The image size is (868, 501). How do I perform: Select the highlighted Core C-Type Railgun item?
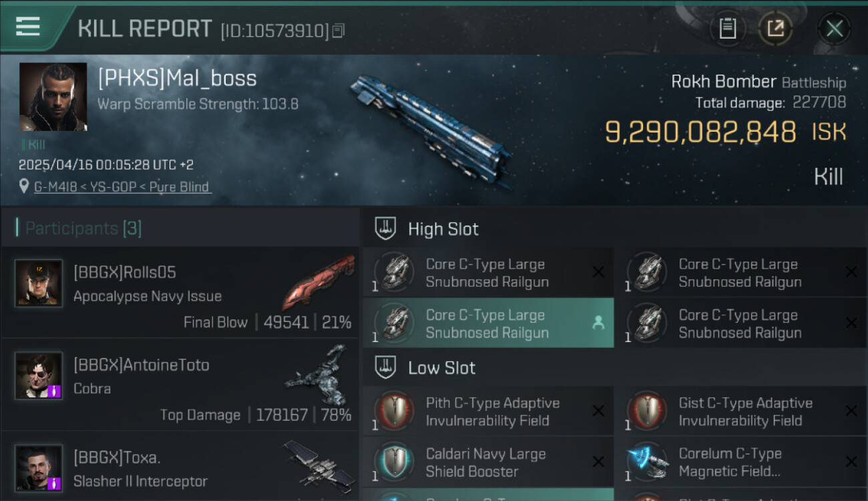[487, 323]
